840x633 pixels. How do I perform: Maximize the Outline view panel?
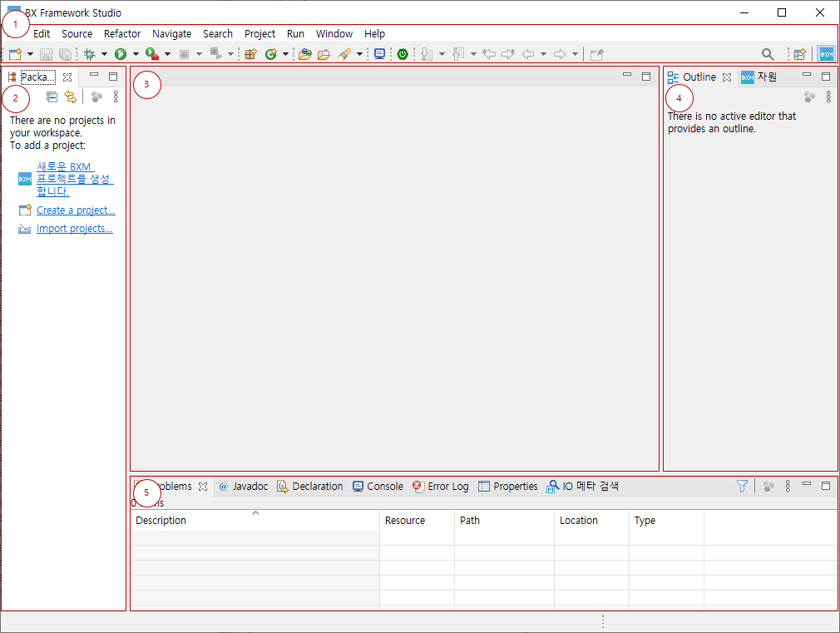click(826, 77)
